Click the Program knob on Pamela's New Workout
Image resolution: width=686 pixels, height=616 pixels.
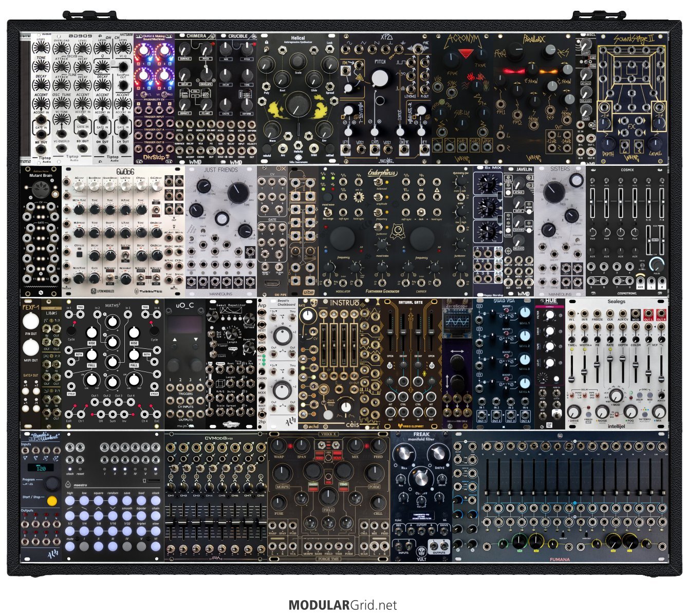[x=51, y=483]
